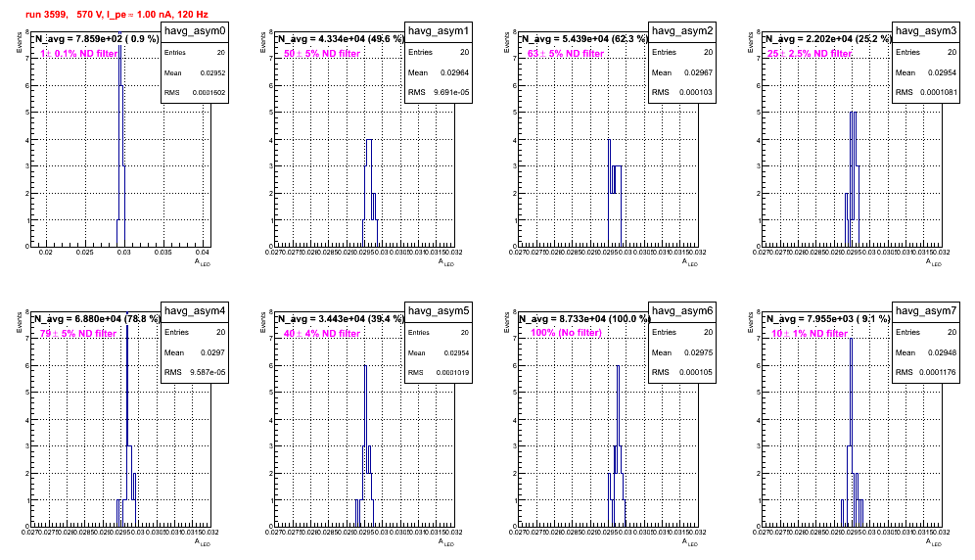Click the title N_avg = 7.859e+02
The image size is (975, 560).
[x=97, y=39]
